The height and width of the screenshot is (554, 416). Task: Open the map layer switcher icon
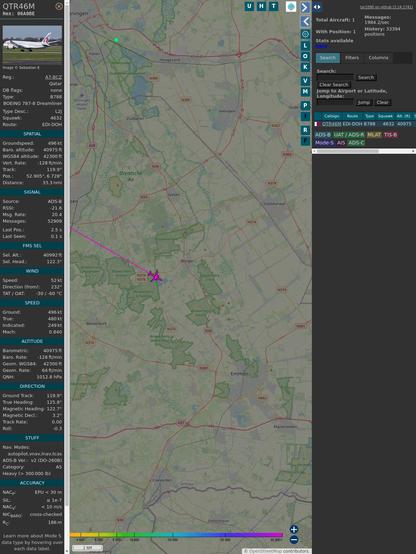(291, 7)
